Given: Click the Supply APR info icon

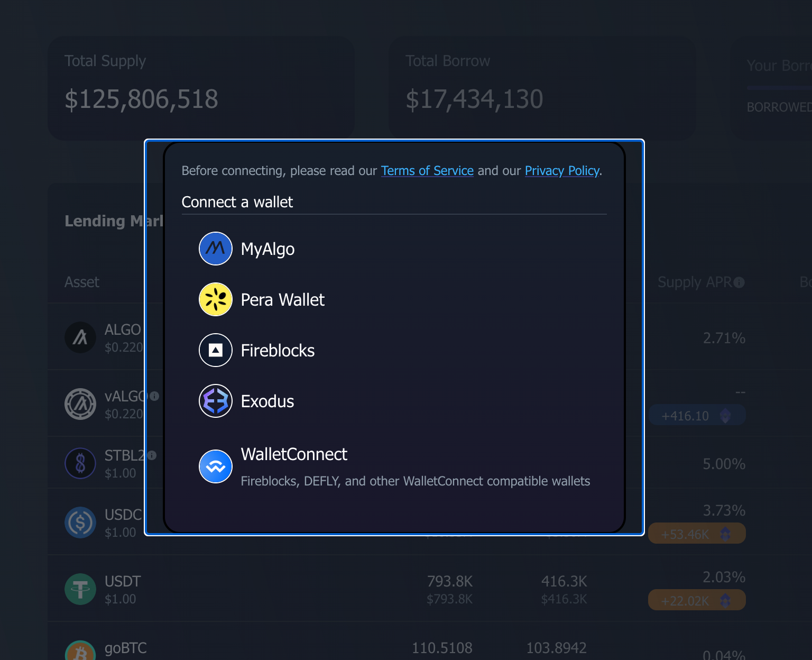Looking at the screenshot, I should [x=739, y=282].
